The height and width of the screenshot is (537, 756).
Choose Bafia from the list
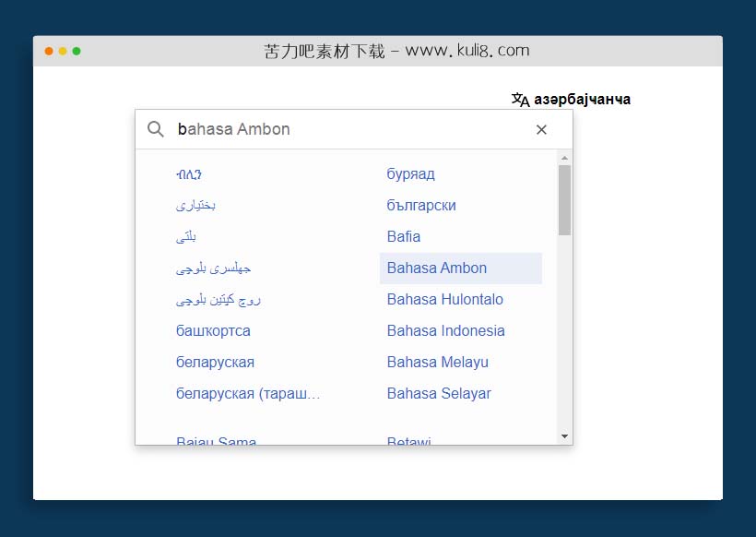pyautogui.click(x=404, y=237)
